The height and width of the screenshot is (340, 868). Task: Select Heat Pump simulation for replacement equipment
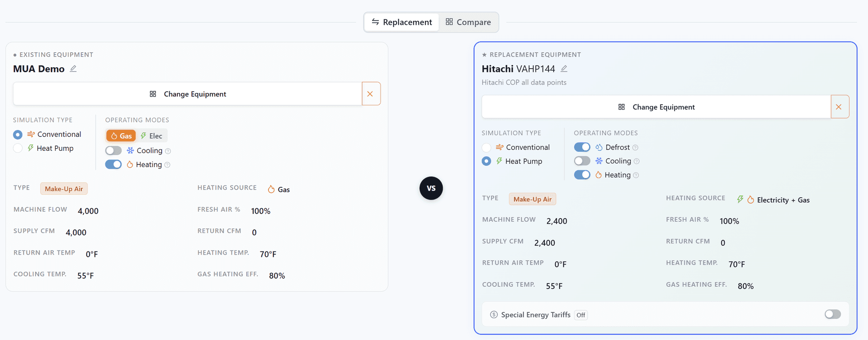(486, 161)
